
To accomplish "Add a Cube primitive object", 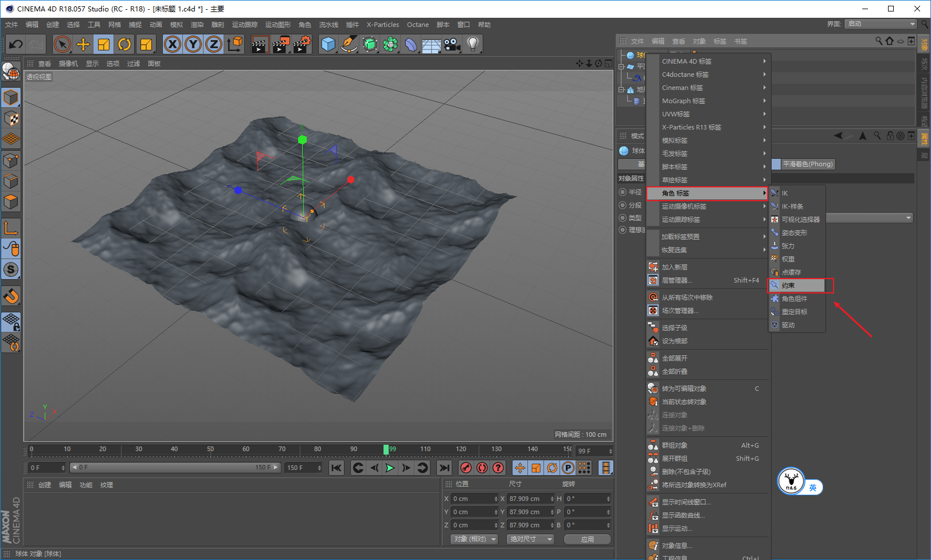I will (x=328, y=44).
